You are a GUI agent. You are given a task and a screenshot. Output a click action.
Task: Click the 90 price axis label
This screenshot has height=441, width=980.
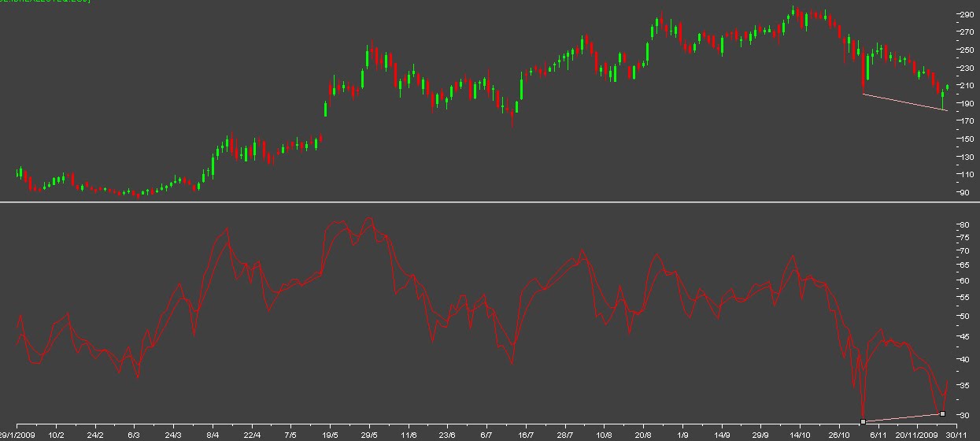(963, 192)
